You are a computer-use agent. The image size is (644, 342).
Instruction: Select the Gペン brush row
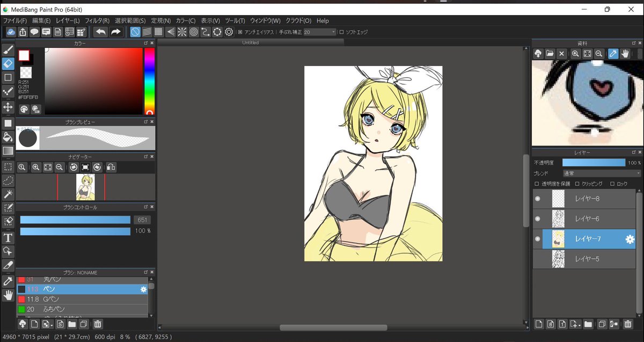(82, 299)
